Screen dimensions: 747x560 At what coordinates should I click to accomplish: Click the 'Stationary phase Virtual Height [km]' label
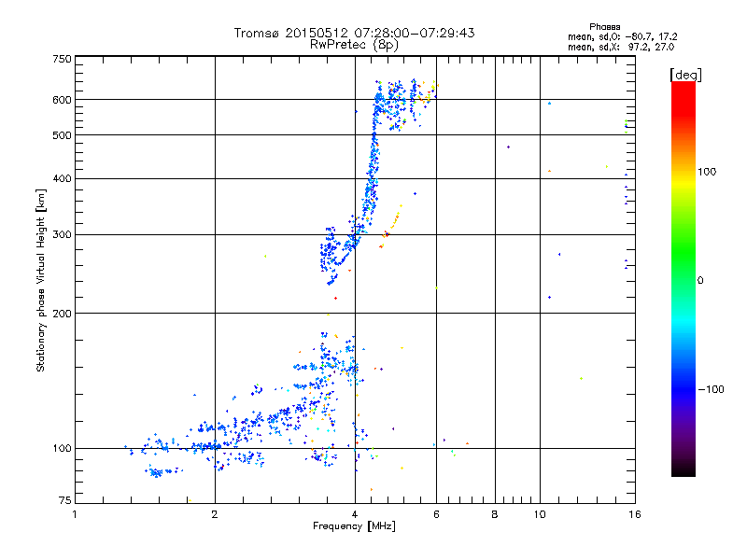coord(41,280)
